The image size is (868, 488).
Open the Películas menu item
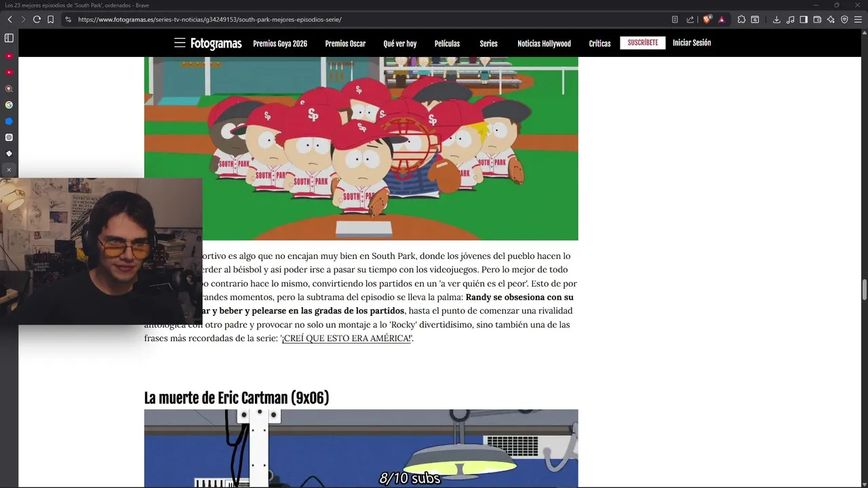447,43
